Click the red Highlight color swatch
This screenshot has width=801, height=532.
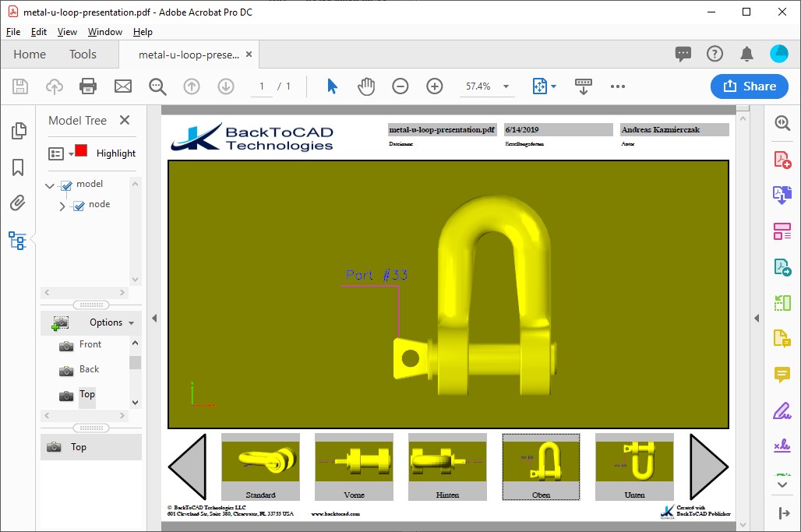coord(81,150)
